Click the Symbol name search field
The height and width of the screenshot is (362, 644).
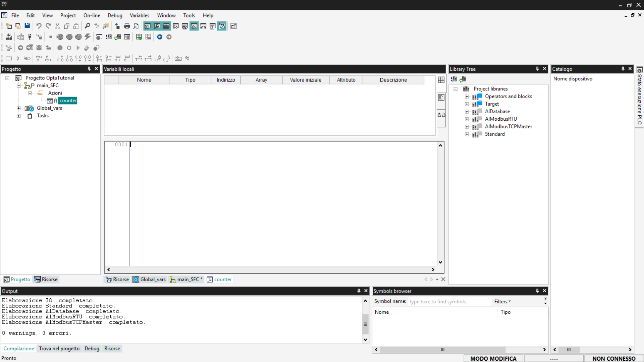pyautogui.click(x=449, y=301)
